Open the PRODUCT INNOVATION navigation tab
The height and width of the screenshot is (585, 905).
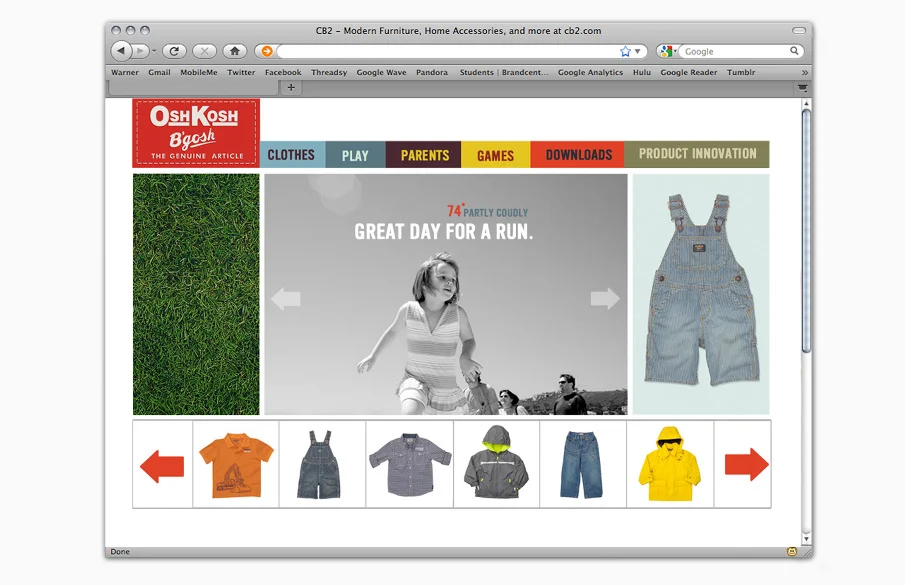(x=697, y=154)
